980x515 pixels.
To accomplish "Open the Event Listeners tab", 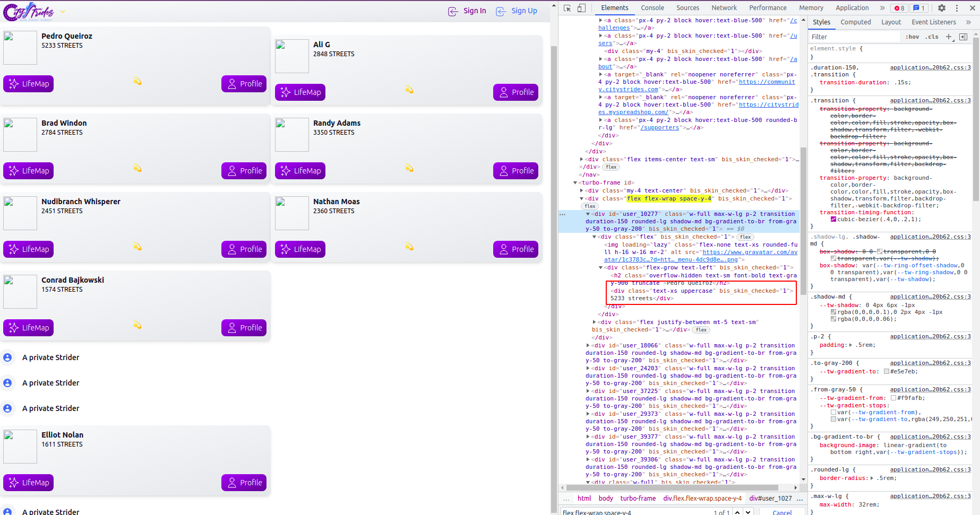I will click(934, 22).
